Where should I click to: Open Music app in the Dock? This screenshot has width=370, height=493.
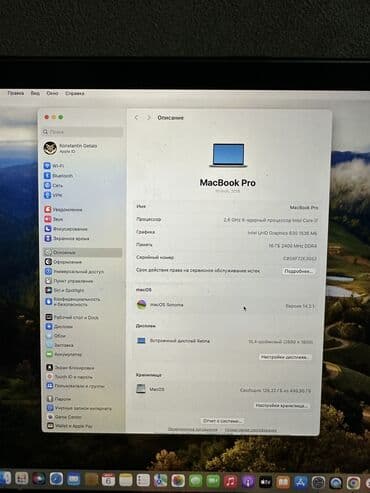click(230, 481)
